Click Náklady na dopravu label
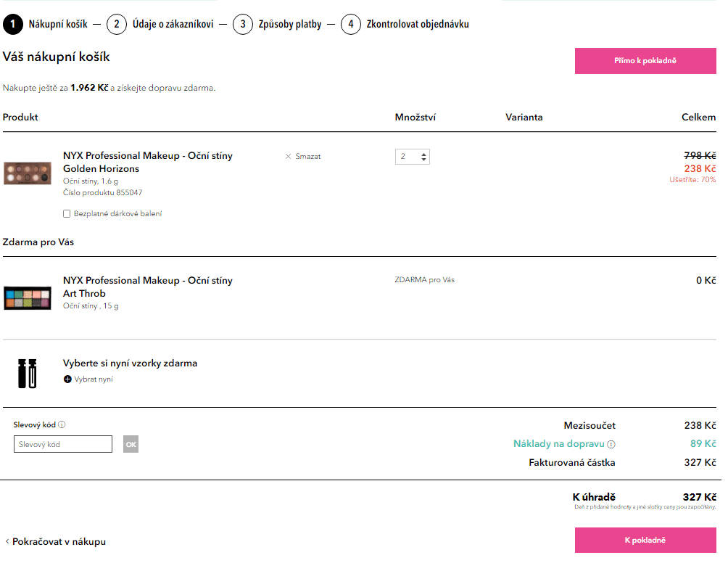 (559, 444)
